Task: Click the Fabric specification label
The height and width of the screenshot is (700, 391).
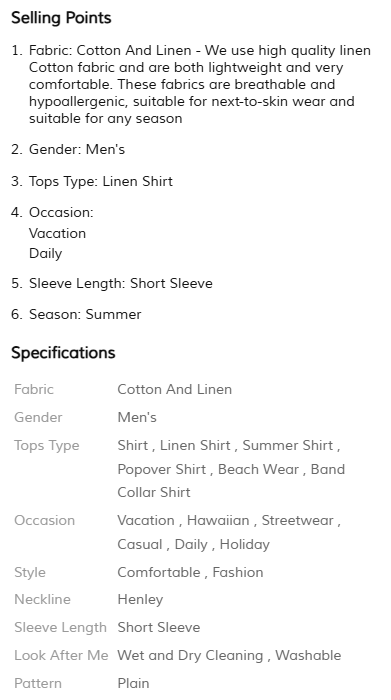Action: click(34, 389)
